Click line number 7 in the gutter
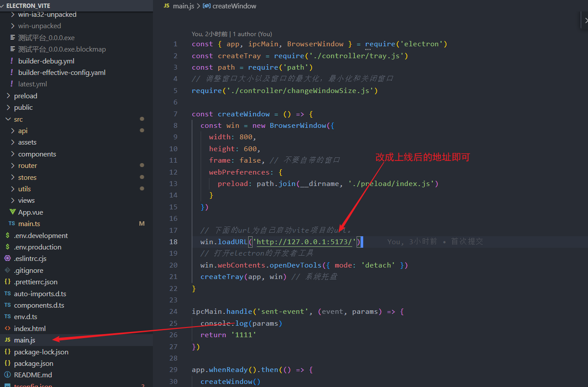Screen dimensions: 588x387 [x=175, y=114]
